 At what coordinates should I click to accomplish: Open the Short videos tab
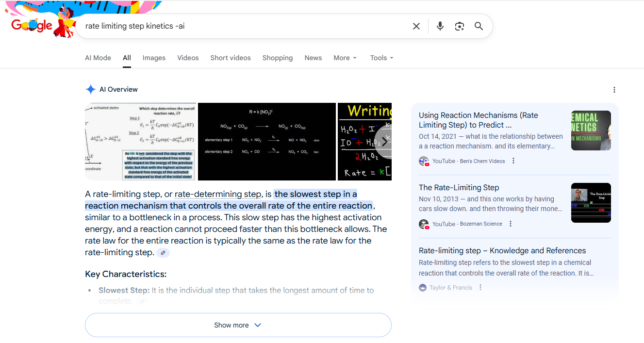(x=231, y=58)
